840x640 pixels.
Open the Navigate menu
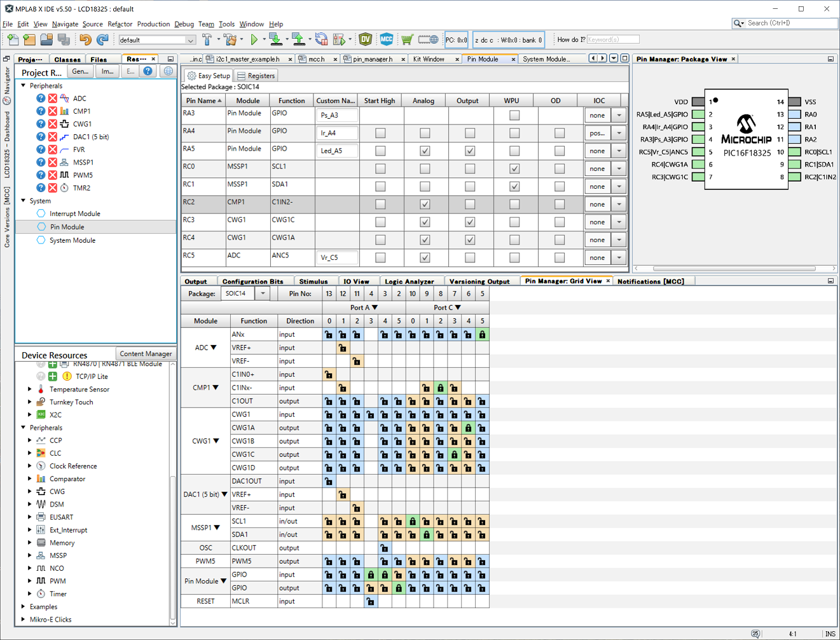point(65,24)
